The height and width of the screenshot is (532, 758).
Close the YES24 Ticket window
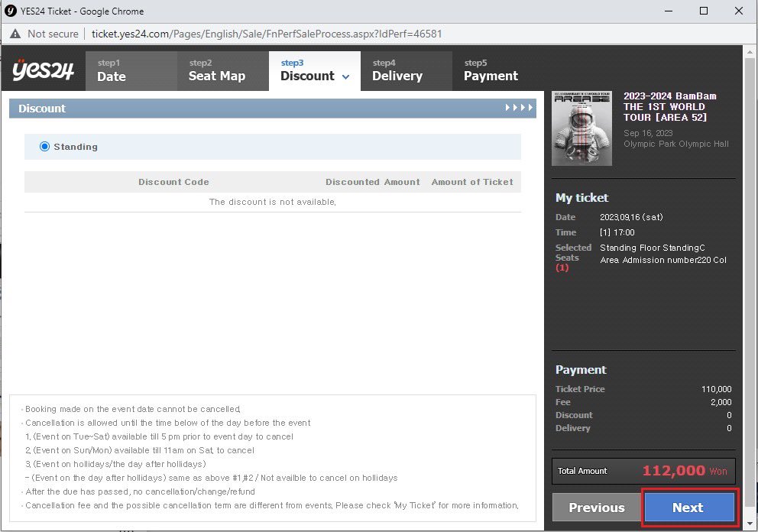click(739, 11)
